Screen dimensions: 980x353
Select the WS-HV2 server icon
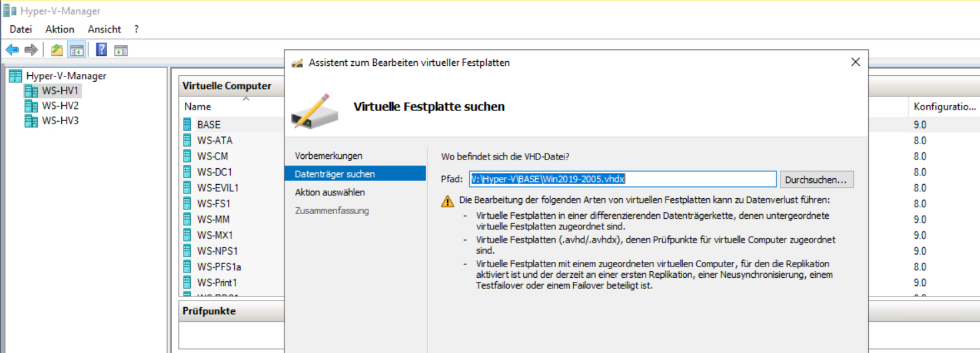click(31, 106)
